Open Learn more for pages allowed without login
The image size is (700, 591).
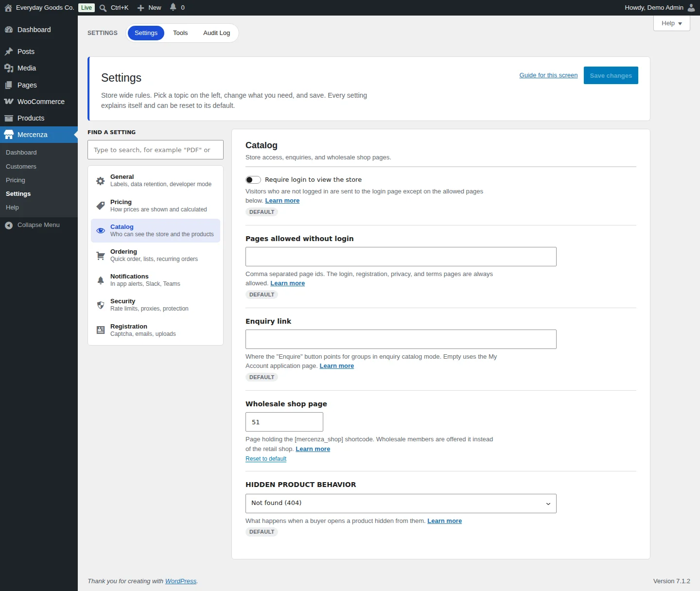(x=288, y=283)
